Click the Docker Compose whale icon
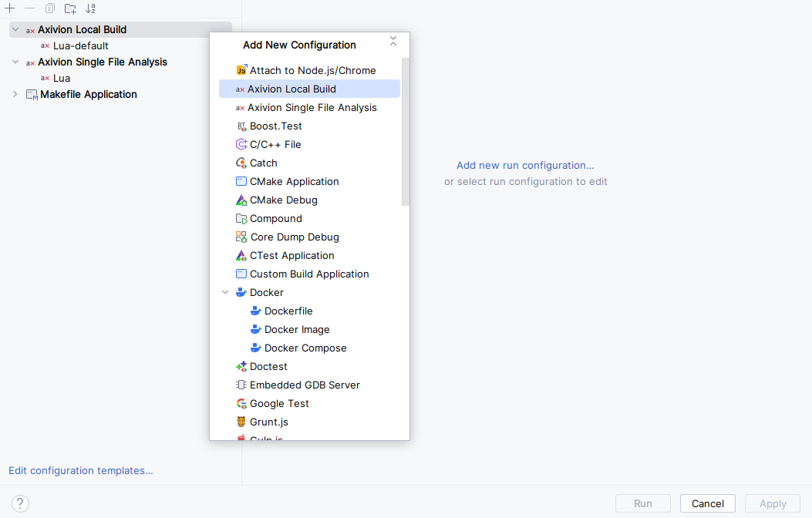 (x=256, y=348)
